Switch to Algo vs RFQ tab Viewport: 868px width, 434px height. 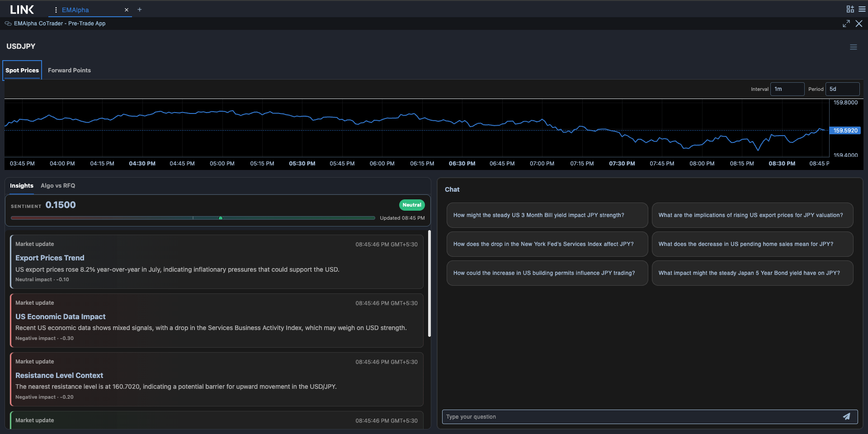pyautogui.click(x=58, y=185)
